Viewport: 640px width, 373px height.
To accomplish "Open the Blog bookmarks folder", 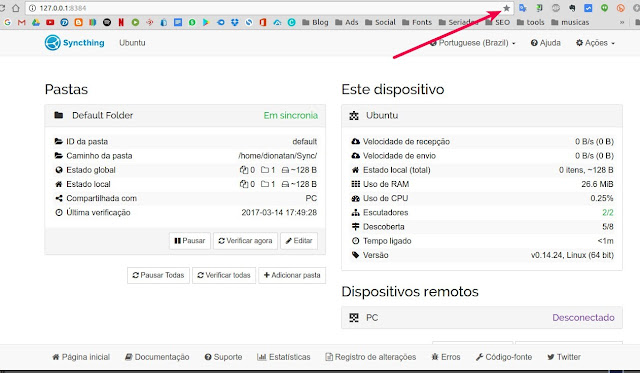I will [x=315, y=22].
